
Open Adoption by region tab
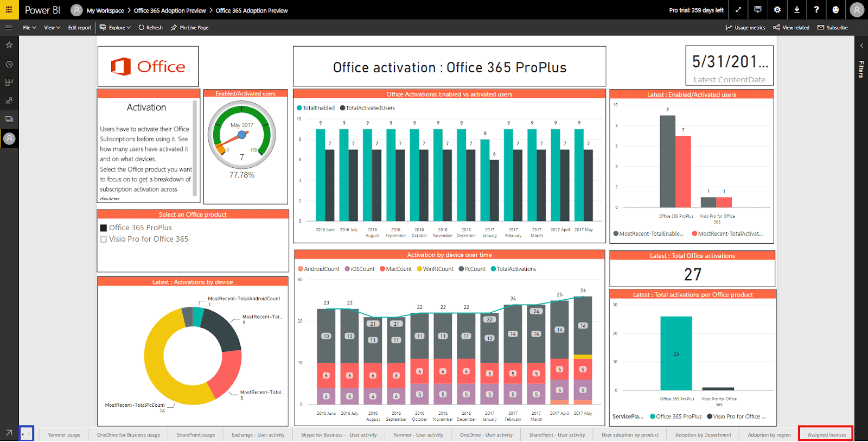[769, 435]
